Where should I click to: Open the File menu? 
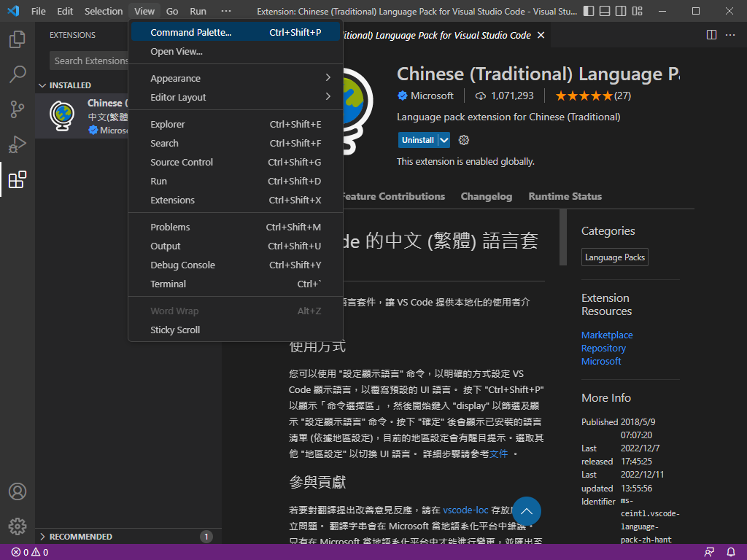click(39, 11)
